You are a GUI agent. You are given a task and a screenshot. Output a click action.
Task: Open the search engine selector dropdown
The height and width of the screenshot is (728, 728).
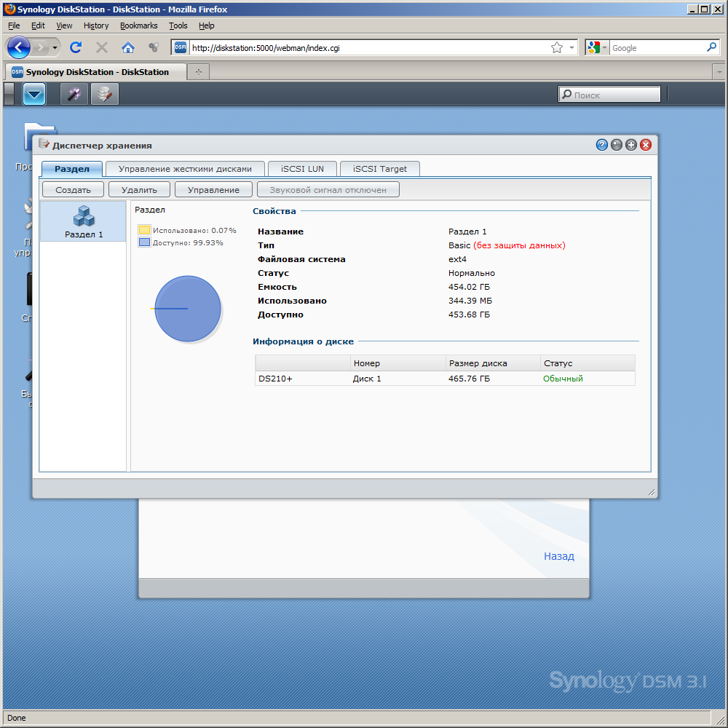[x=598, y=47]
